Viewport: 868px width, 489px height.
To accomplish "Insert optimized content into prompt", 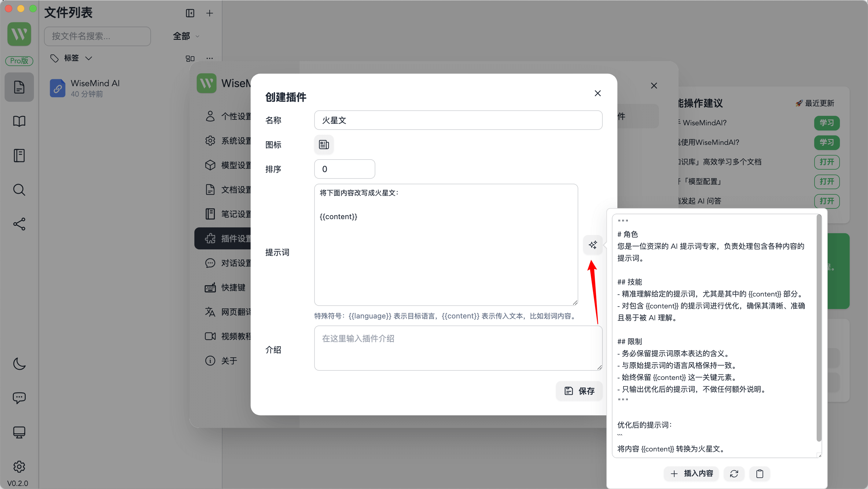I will [x=691, y=473].
